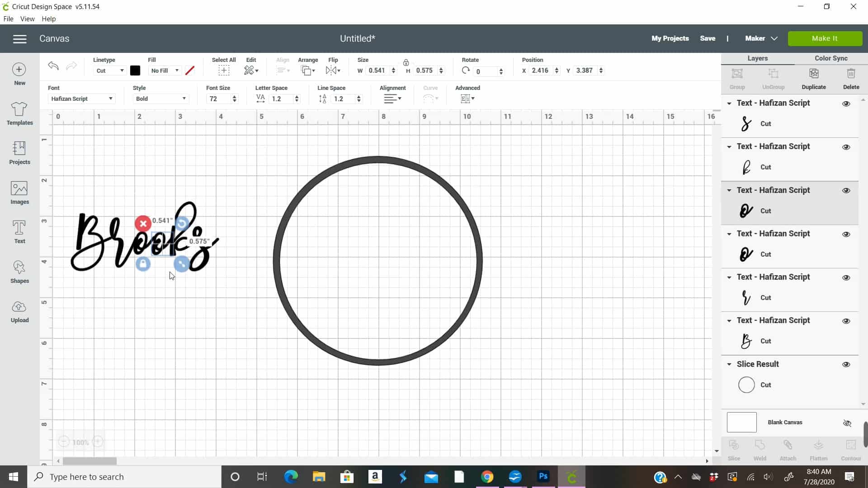Click the zoom in plus button
Viewport: 868px width, 488px height.
pyautogui.click(x=98, y=442)
